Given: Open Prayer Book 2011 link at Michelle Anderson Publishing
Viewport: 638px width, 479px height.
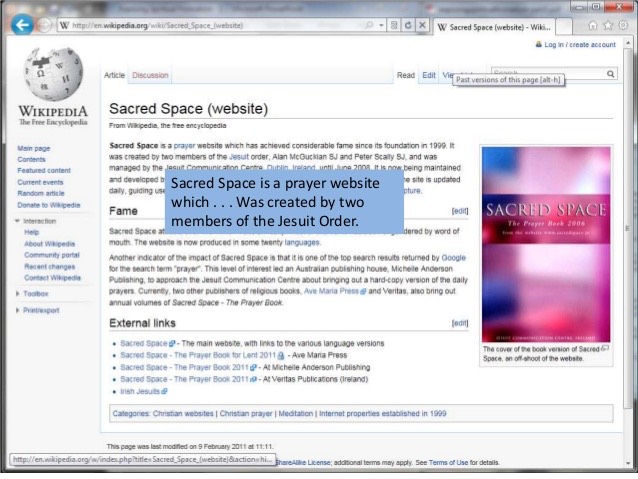Looking at the screenshot, I should tap(188, 367).
